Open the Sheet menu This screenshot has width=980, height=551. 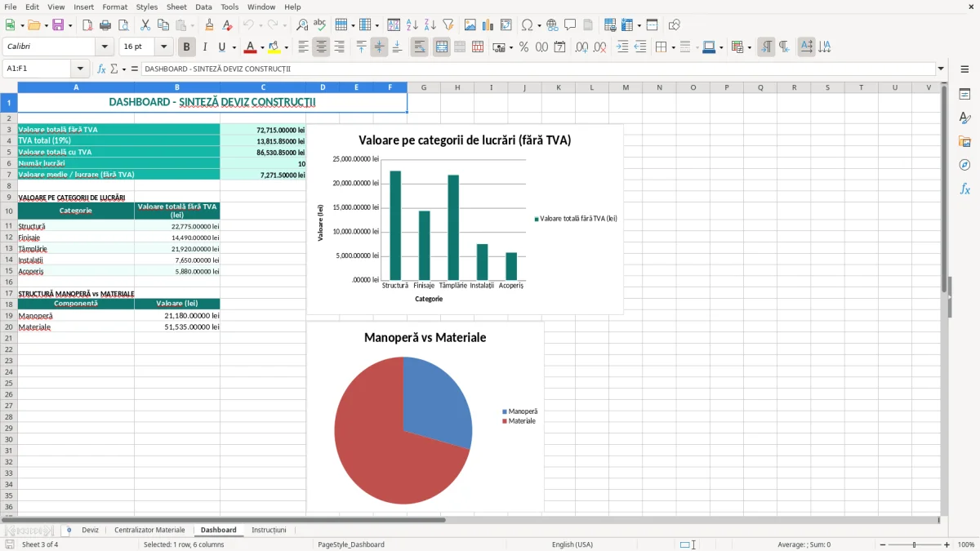[x=176, y=7]
